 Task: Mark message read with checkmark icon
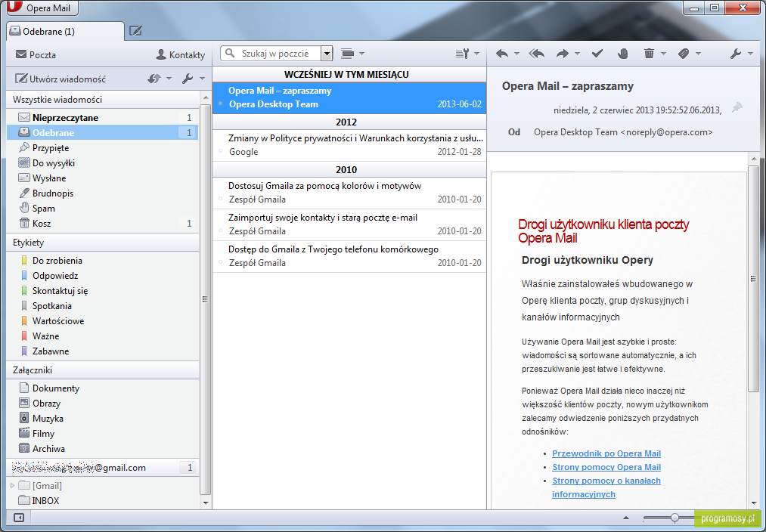tap(597, 54)
